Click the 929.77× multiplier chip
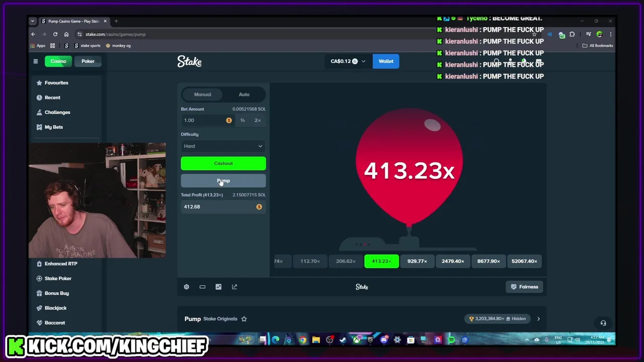The height and width of the screenshot is (362, 644). [x=417, y=261]
